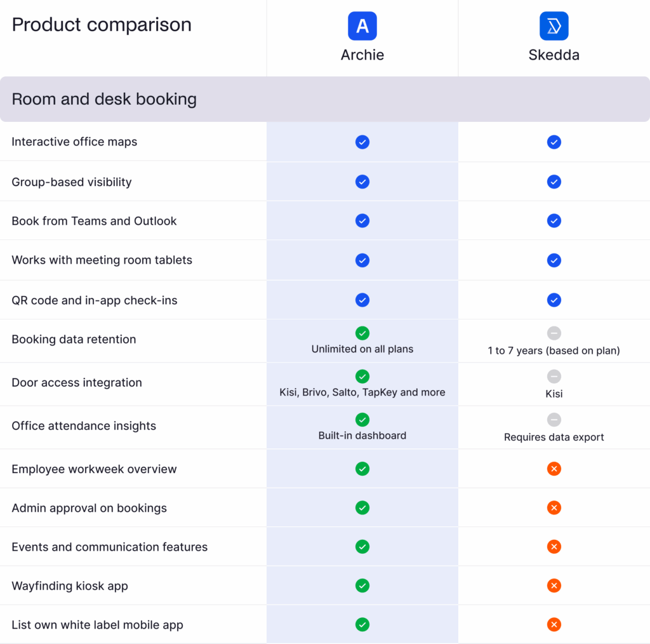Screen dimensions: 650x644
Task: Click Skedda's blue check for QR code check-ins
Action: pos(554,300)
